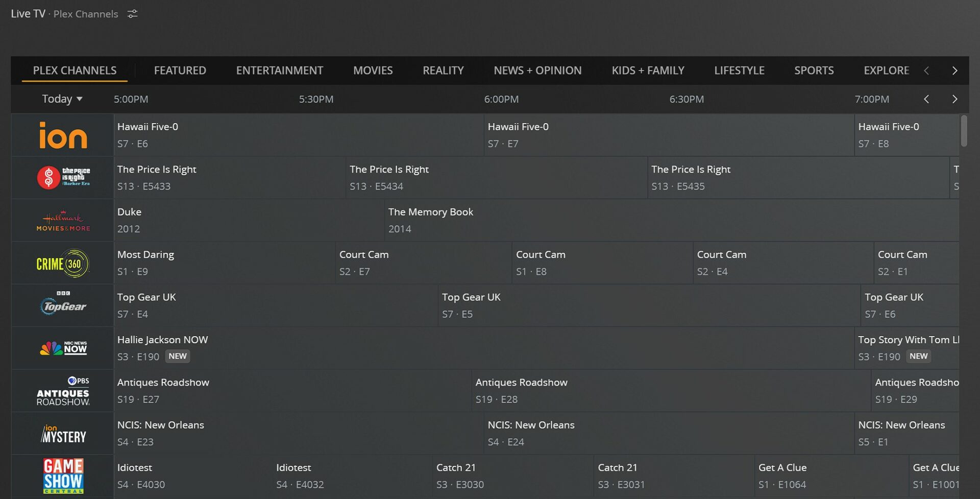Open The Price Is Right E5433 listing

pyautogui.click(x=230, y=178)
